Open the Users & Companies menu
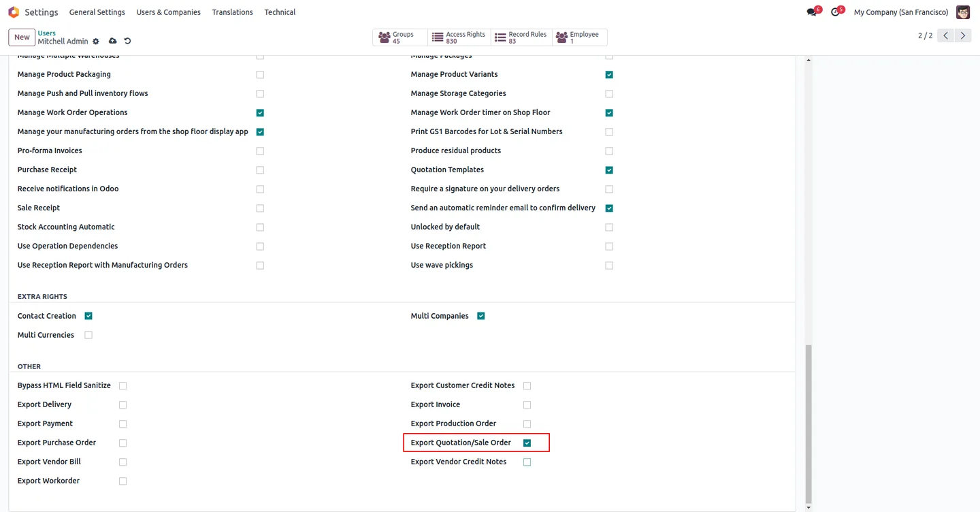The width and height of the screenshot is (980, 512). pos(168,12)
